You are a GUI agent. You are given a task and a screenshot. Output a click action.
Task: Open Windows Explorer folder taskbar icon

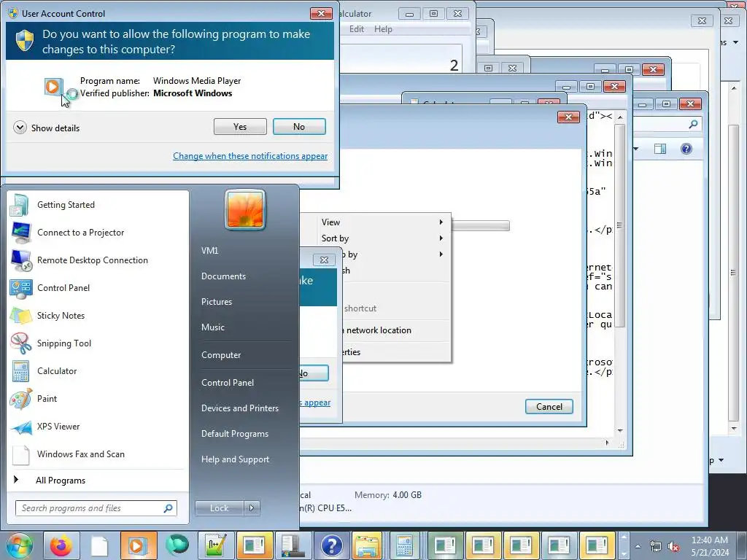tap(368, 545)
